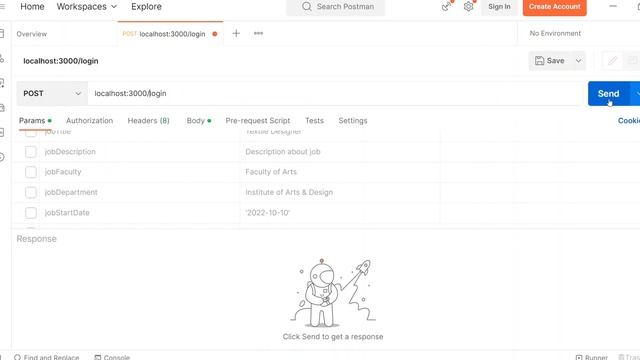Toggle the jobFaculty checkbox

coord(31,172)
